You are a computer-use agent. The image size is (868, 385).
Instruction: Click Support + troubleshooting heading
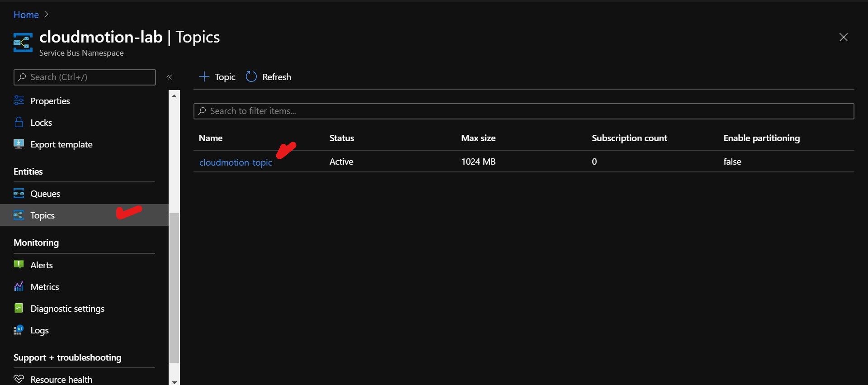[67, 357]
